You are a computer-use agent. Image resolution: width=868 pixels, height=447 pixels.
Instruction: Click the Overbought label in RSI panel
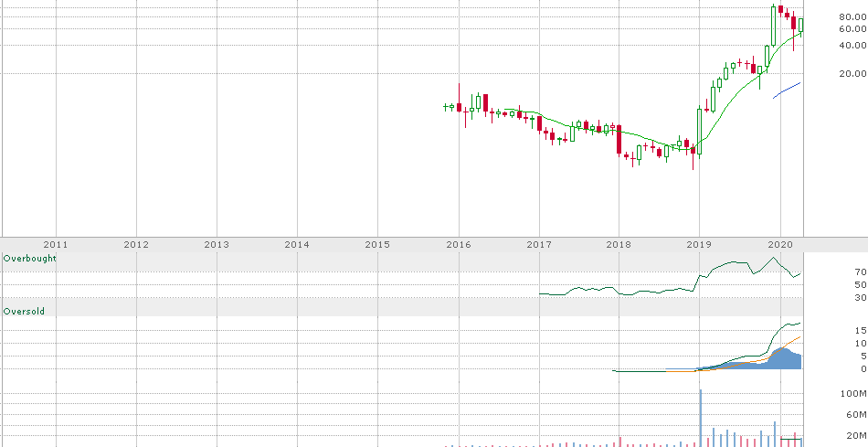30,258
